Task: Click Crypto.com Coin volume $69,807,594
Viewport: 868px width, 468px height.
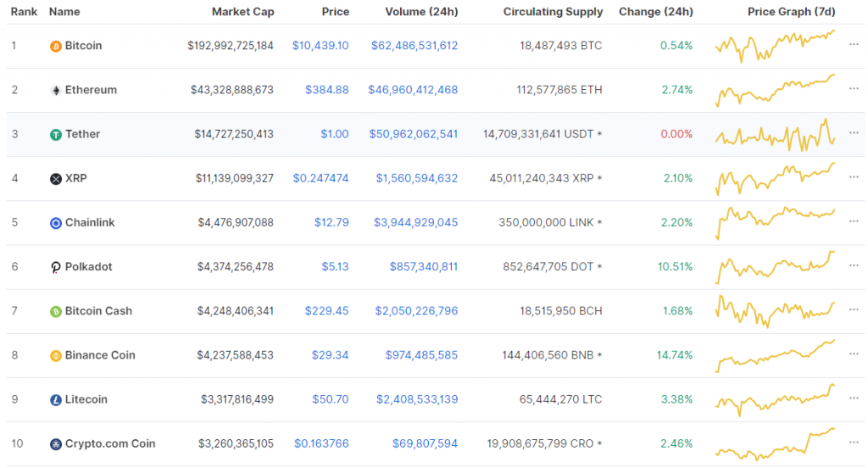Action: click(x=426, y=443)
